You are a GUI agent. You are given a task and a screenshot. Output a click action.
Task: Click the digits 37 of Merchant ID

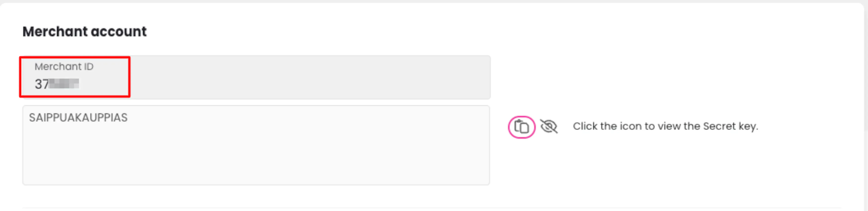[42, 84]
